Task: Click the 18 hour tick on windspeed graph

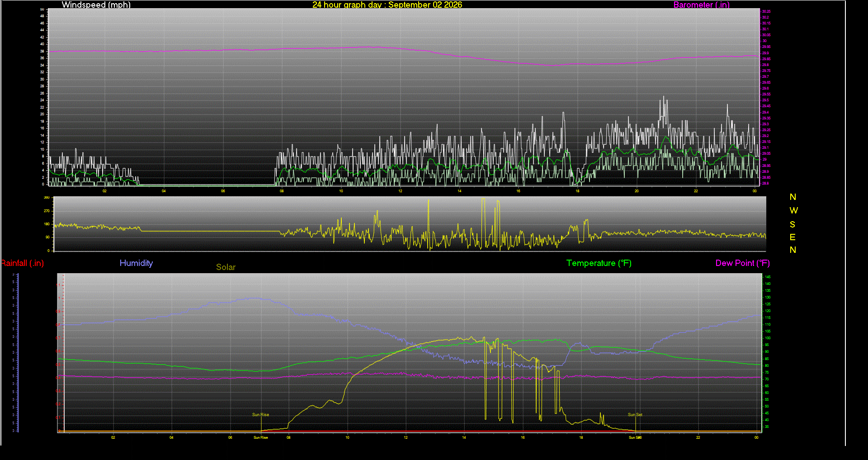Action: 577,191
